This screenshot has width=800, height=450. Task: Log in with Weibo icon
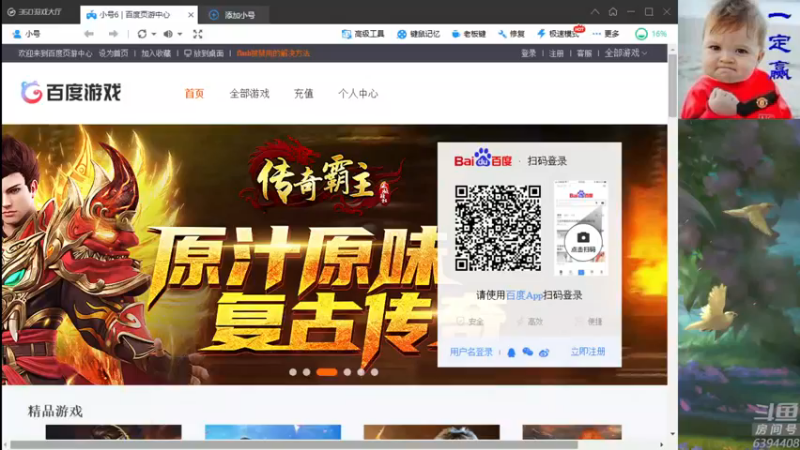pyautogui.click(x=544, y=353)
